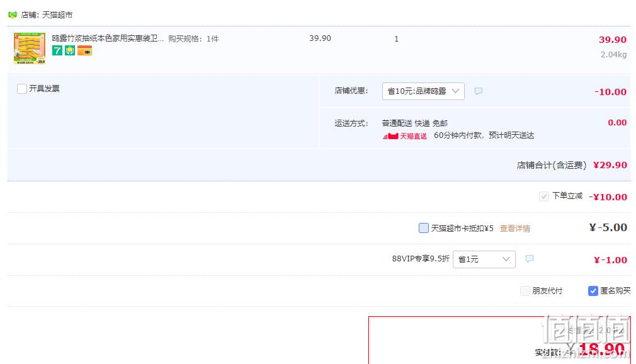This screenshot has width=636, height=364.
Task: Click the comment icon beside 88VIP dropdown
Action: (x=530, y=258)
